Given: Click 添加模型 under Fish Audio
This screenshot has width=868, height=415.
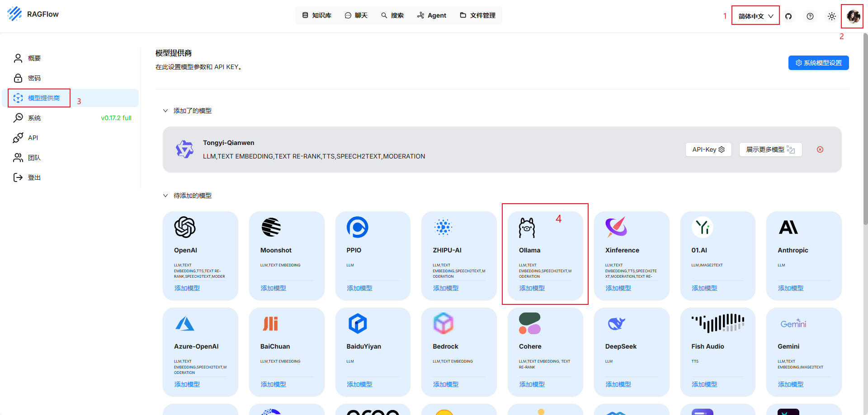Looking at the screenshot, I should 704,384.
